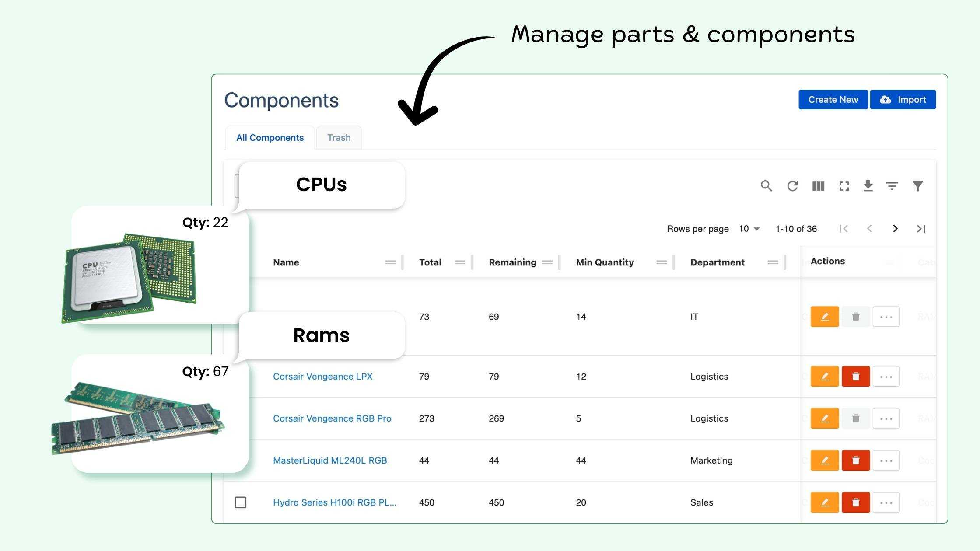Click the refresh table icon
This screenshot has width=980, height=551.
click(792, 186)
